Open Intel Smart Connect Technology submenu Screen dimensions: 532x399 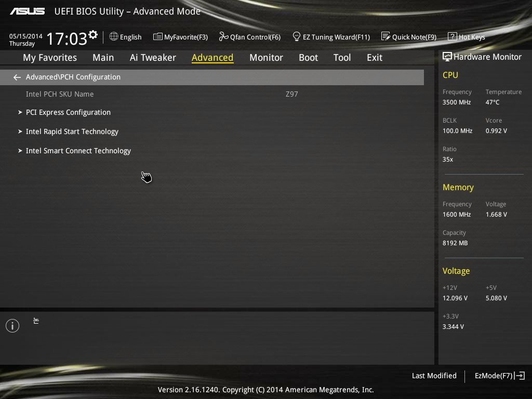(78, 151)
